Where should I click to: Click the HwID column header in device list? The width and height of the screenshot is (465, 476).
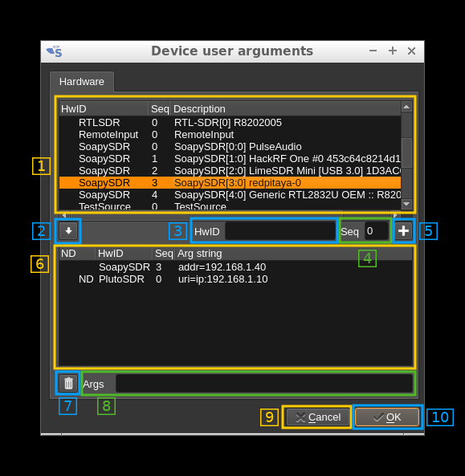104,109
